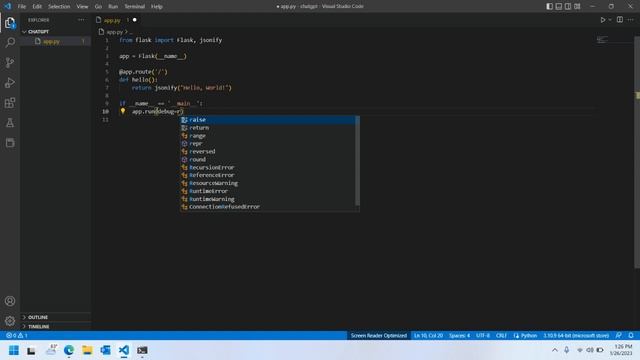
Task: Open the Manage gear settings
Action: click(x=10, y=321)
